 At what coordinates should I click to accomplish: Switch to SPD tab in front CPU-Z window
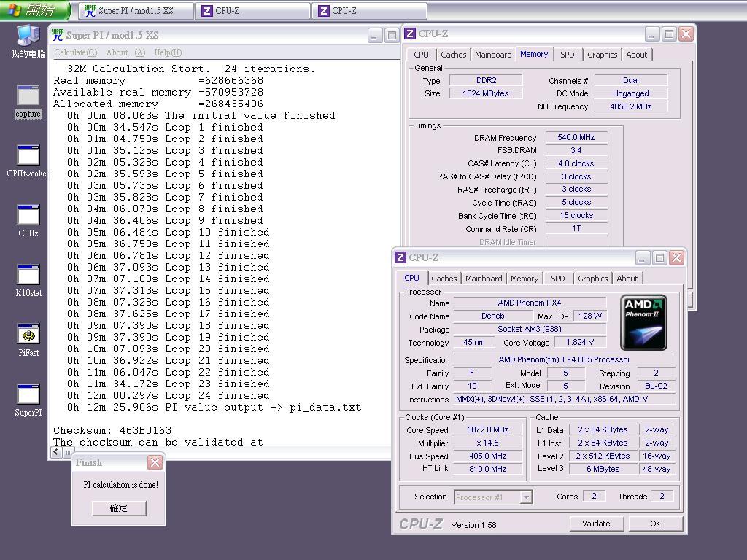tap(557, 279)
